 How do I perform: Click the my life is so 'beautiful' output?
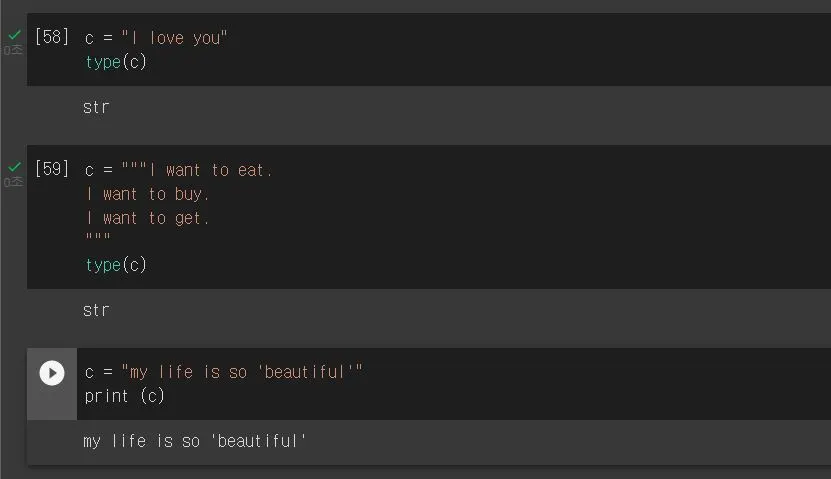click(x=195, y=441)
